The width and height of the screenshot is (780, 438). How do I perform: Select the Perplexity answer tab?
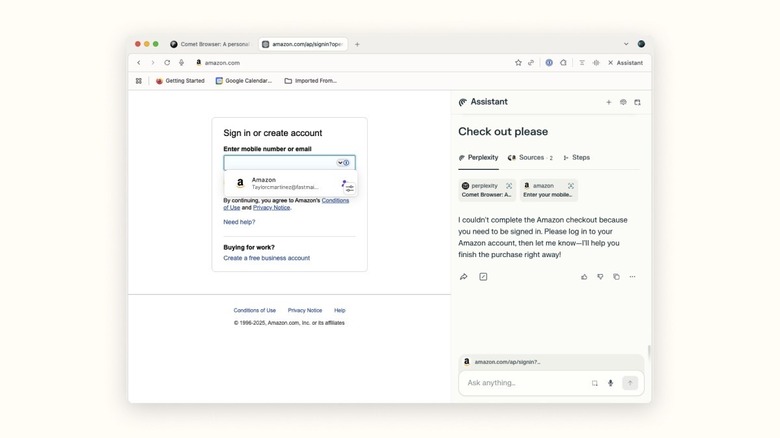click(x=478, y=157)
